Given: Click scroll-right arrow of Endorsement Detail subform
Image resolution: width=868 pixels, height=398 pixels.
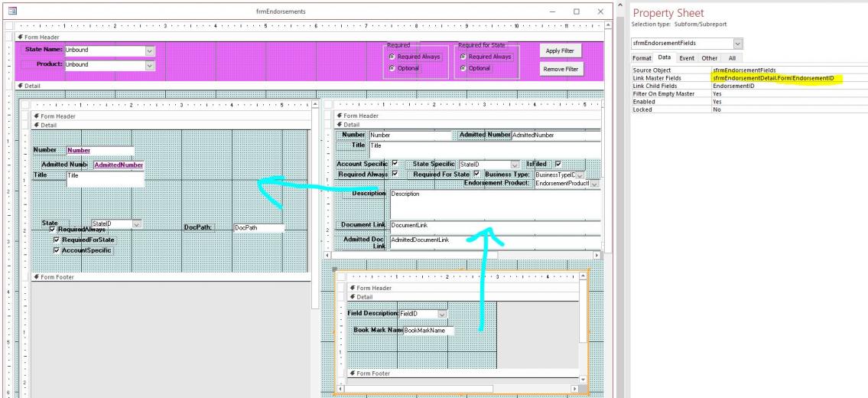Looking at the screenshot, I should (x=597, y=255).
